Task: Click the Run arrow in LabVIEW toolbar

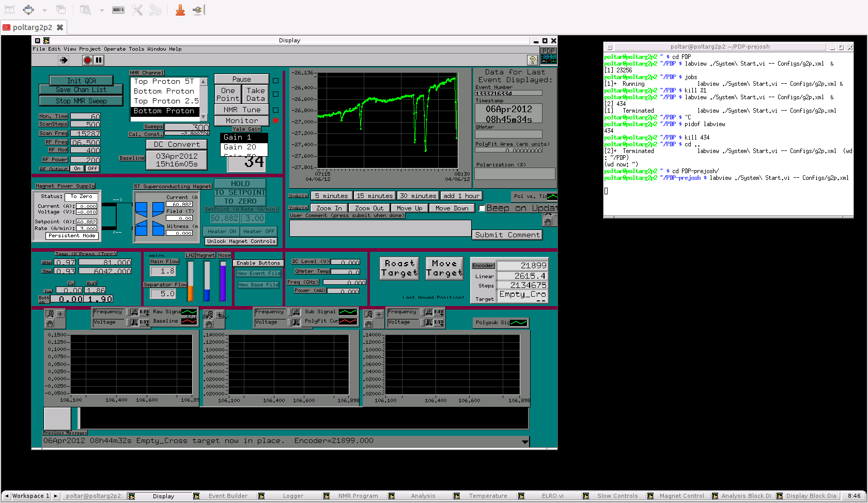Action: (x=63, y=60)
